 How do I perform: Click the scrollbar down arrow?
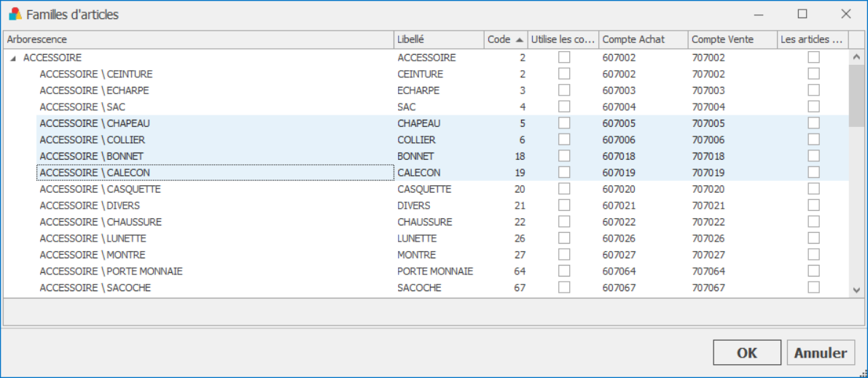click(x=856, y=290)
